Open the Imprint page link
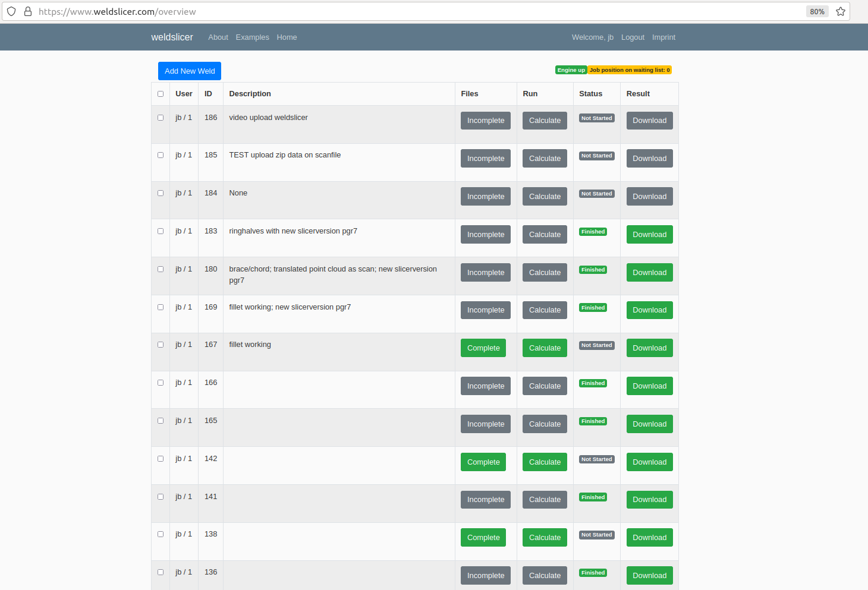868x590 pixels. [663, 37]
